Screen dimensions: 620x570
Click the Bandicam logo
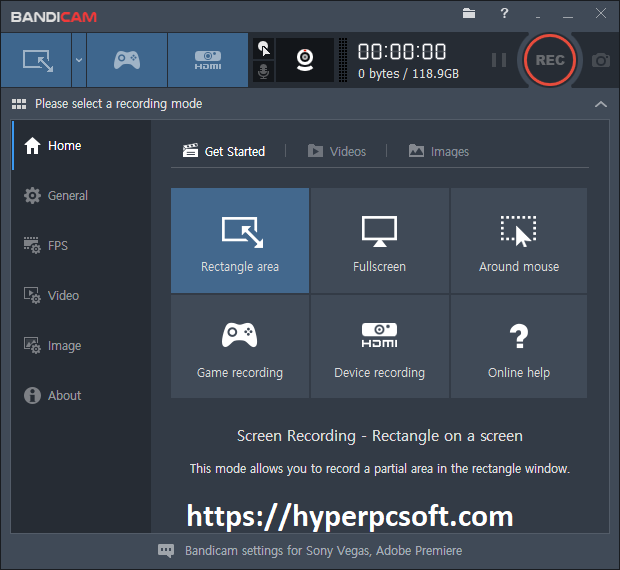point(54,17)
